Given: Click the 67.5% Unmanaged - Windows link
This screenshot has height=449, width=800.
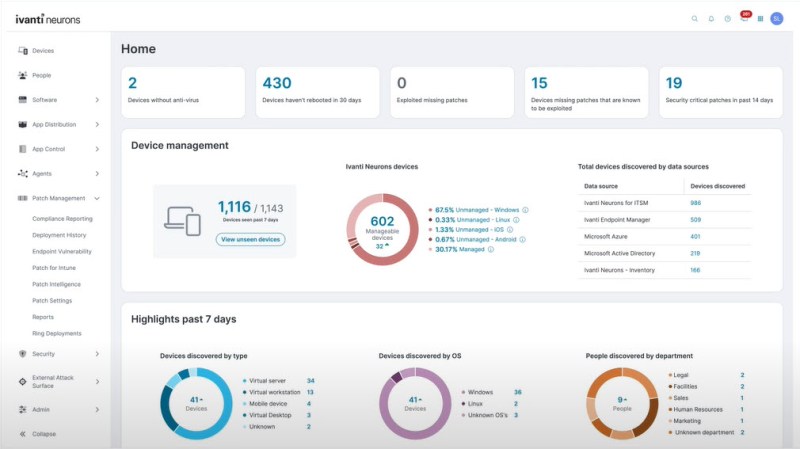Looking at the screenshot, I should point(477,210).
